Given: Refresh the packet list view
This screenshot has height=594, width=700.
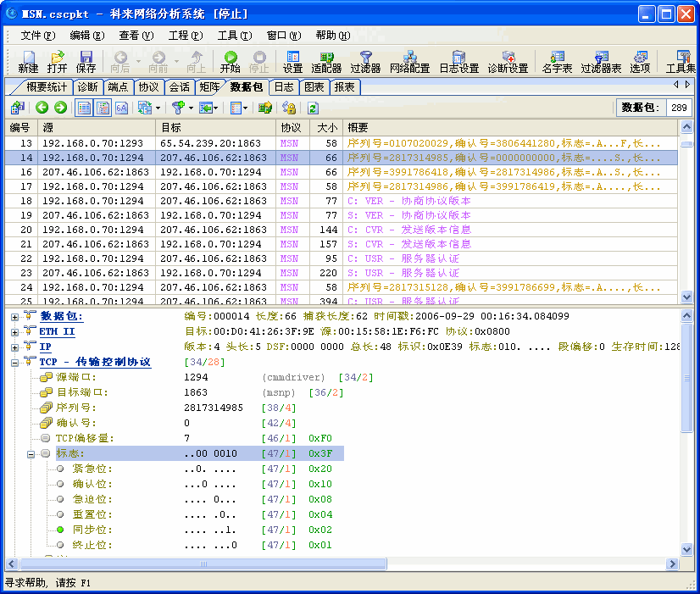Looking at the screenshot, I should tap(314, 107).
